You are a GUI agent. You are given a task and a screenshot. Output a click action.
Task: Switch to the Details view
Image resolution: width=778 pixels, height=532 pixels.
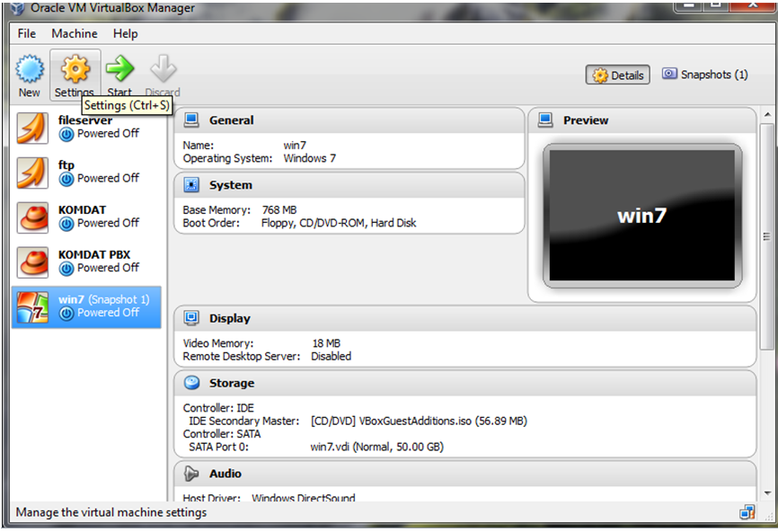tap(618, 75)
